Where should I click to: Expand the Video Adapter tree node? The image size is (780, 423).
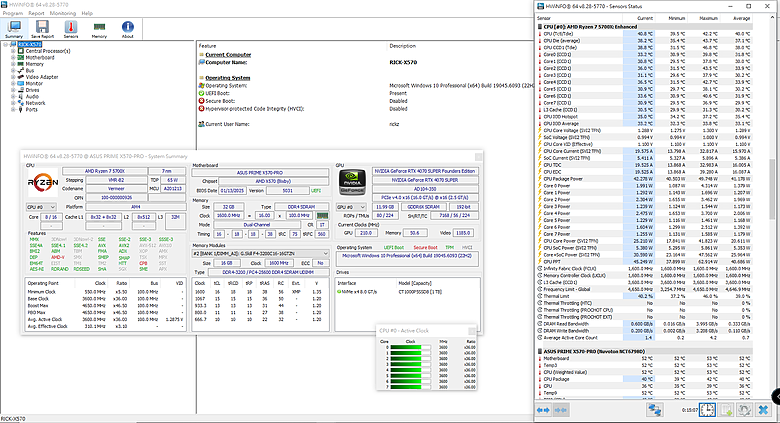tap(13, 77)
